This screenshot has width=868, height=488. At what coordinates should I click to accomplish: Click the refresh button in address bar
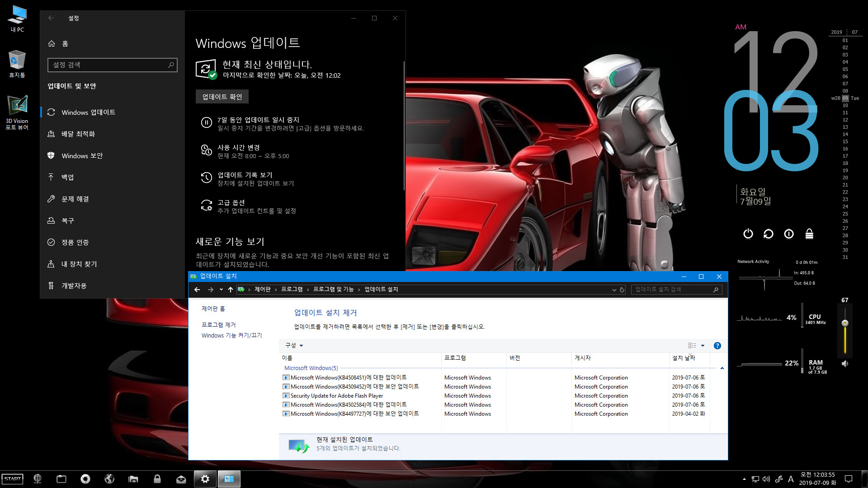(x=622, y=290)
